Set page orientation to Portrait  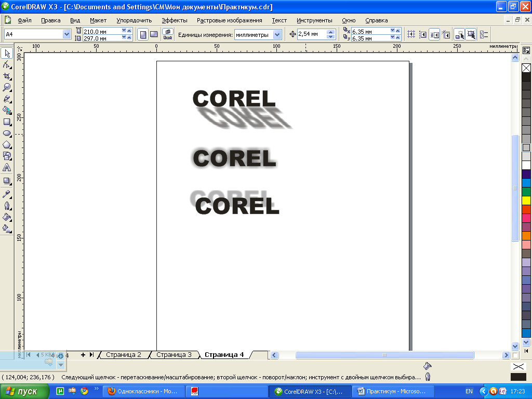coord(143,34)
